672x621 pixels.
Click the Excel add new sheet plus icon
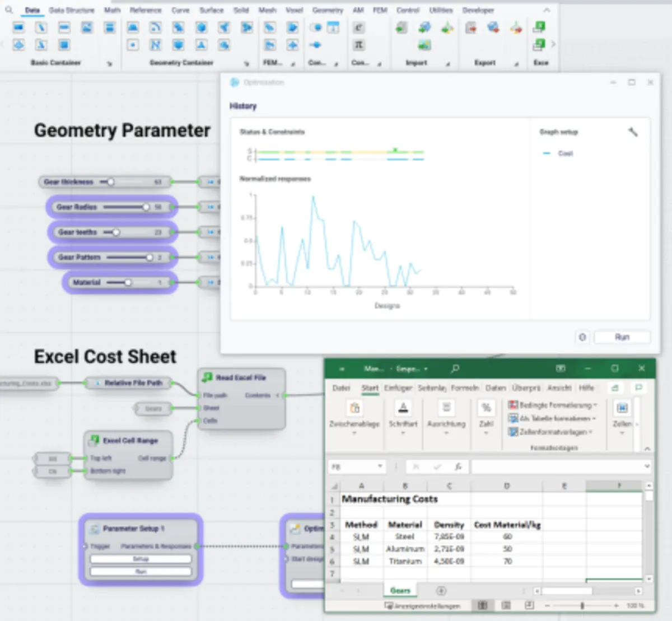pos(441,591)
